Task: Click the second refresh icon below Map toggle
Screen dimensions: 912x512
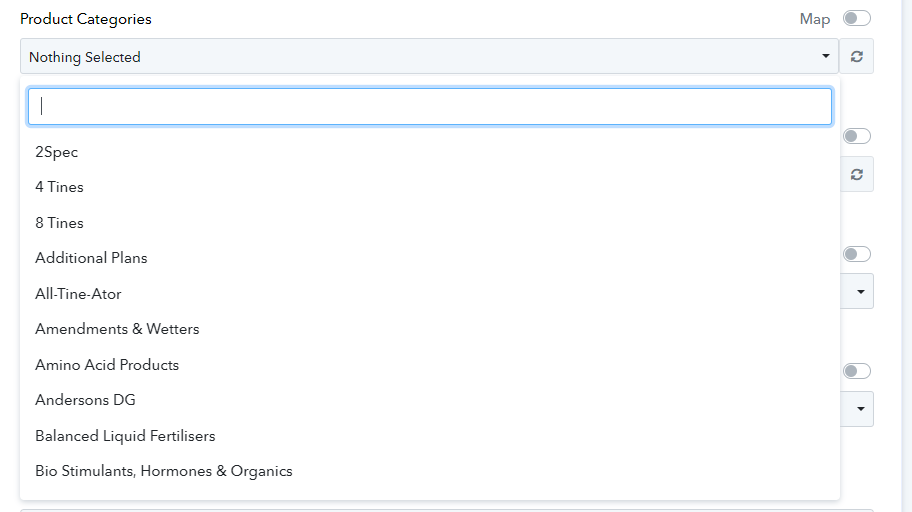Action: click(856, 175)
